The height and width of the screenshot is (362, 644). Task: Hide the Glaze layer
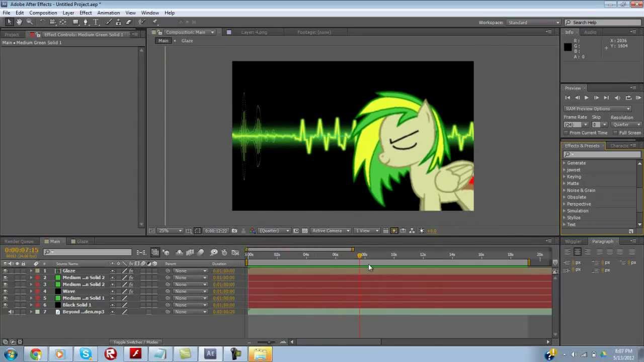click(6, 271)
